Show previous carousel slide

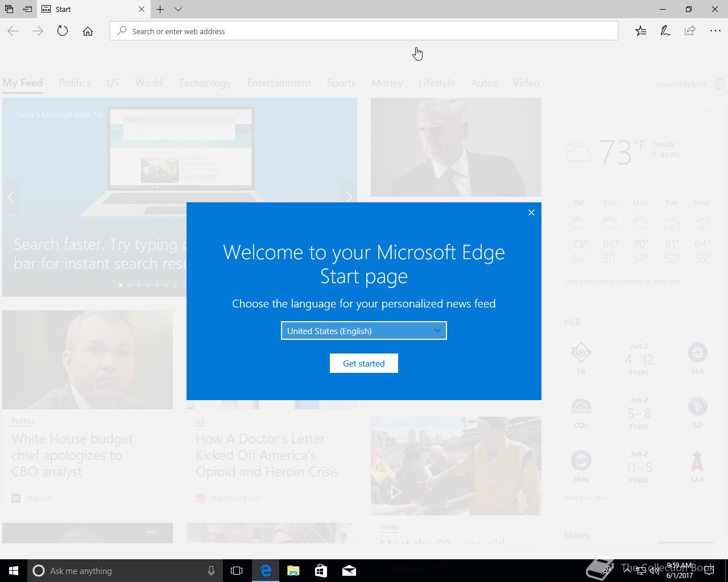pyautogui.click(x=10, y=197)
